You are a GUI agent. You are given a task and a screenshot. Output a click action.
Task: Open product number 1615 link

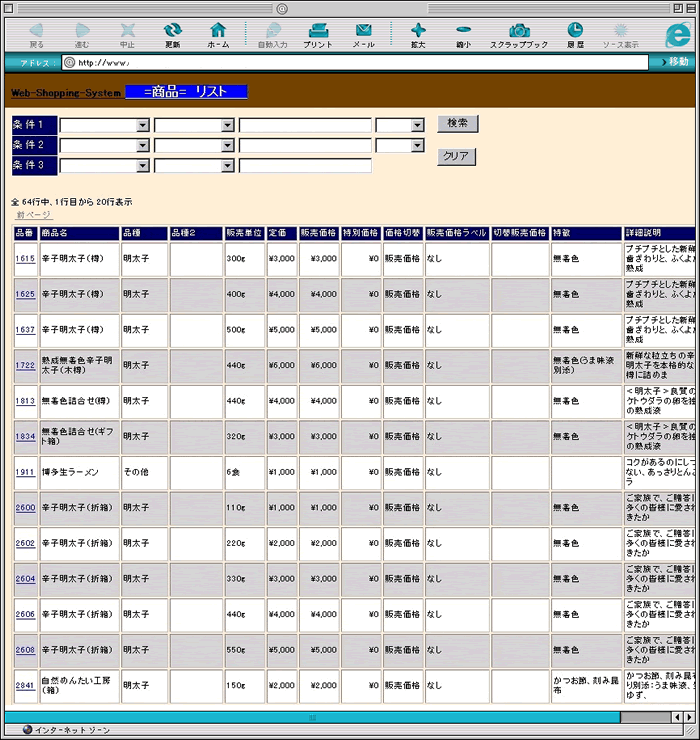pyautogui.click(x=25, y=259)
